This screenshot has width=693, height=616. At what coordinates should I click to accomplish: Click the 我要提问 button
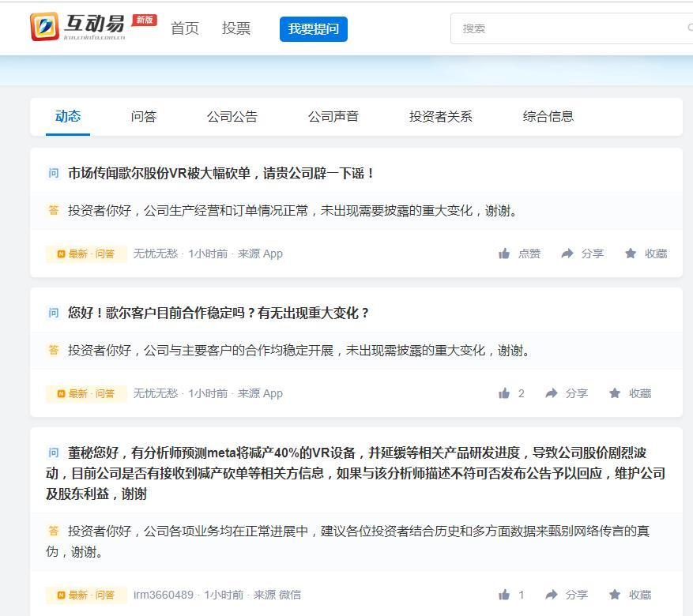coord(313,28)
